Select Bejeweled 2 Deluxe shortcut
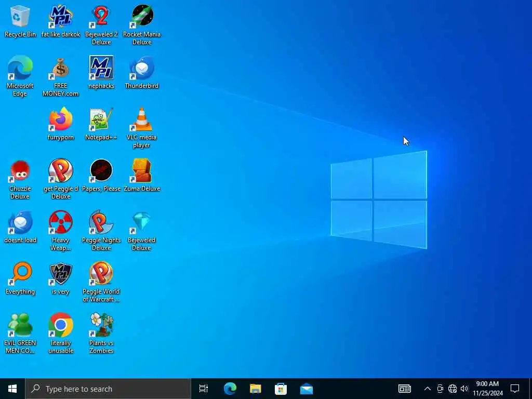 tap(101, 25)
